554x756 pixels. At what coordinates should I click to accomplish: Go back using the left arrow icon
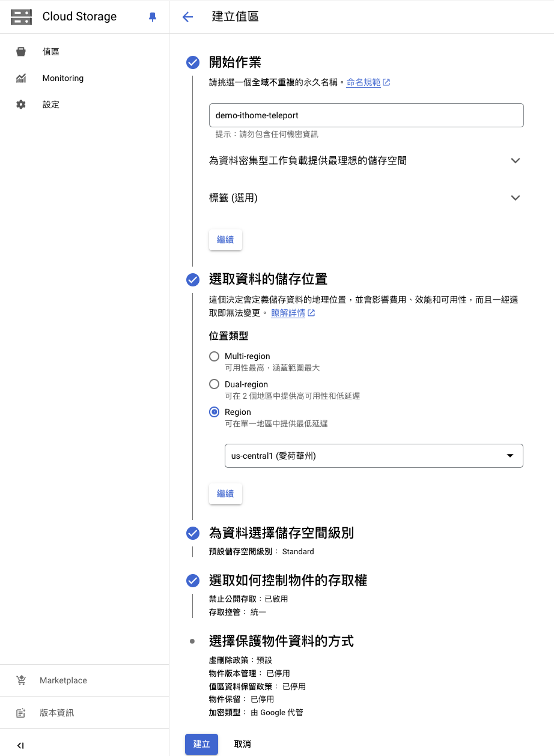pyautogui.click(x=187, y=17)
